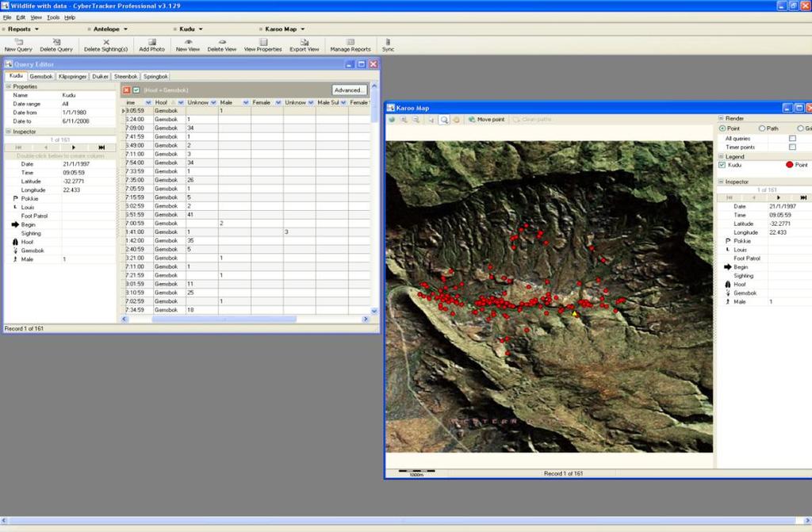
Task: Click the red Point color swatch in Legend
Action: (789, 165)
